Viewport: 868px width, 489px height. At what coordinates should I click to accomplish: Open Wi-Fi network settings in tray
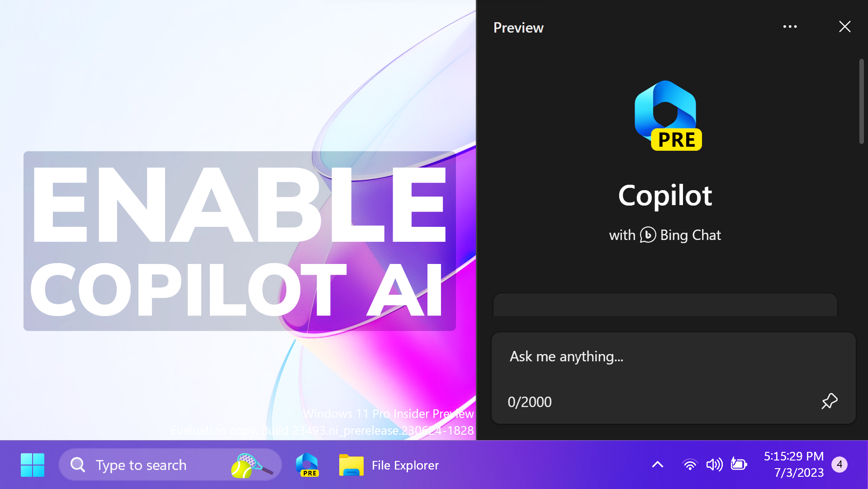(690, 465)
